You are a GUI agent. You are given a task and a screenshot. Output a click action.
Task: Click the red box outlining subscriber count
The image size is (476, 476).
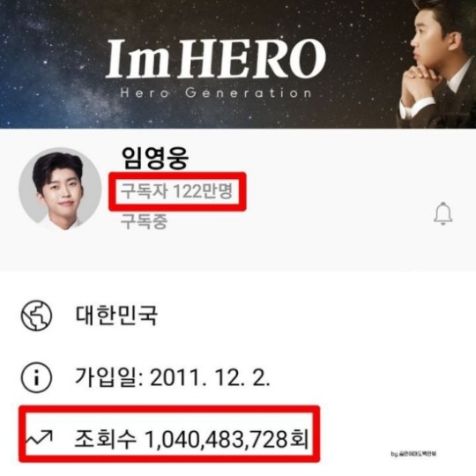pyautogui.click(x=177, y=191)
